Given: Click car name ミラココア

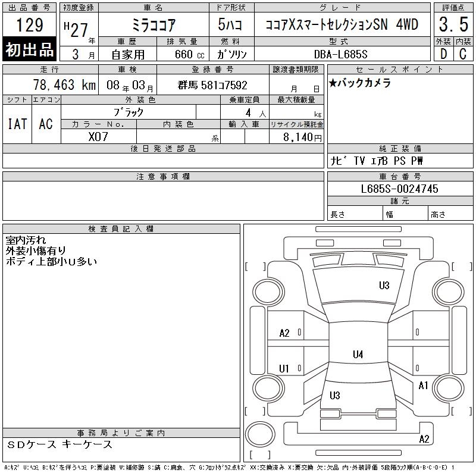Looking at the screenshot, I should [154, 25].
